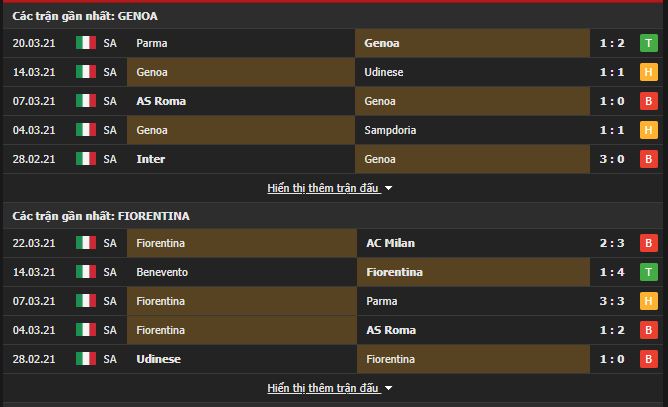668x407 pixels.
Task: Select the AC Milan team name
Action: (391, 243)
